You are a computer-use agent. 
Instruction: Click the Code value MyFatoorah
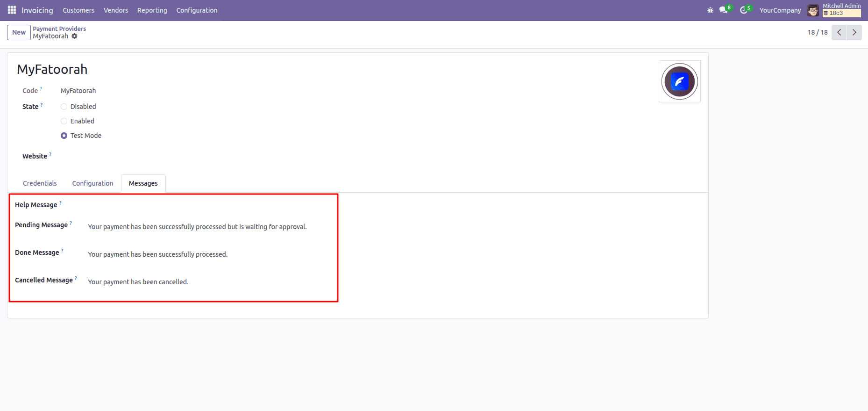[x=78, y=91]
